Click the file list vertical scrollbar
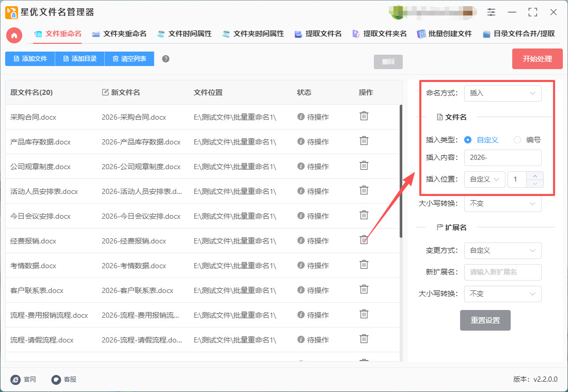568x392 pixels. click(x=401, y=171)
